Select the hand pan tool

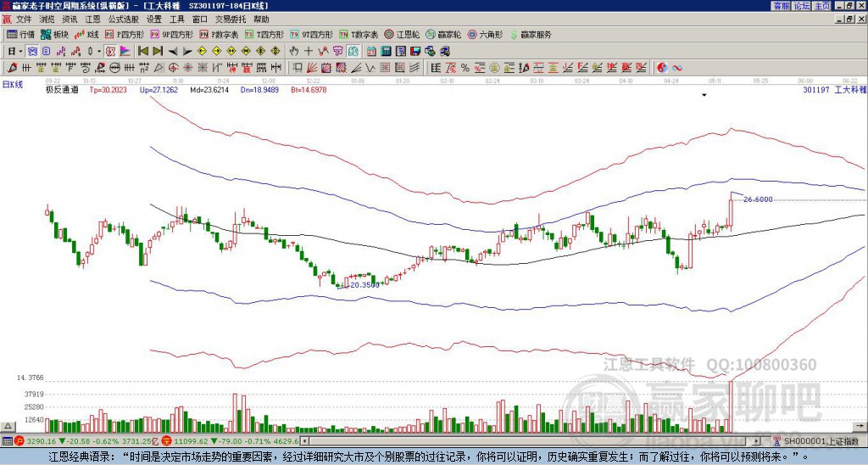(293, 52)
